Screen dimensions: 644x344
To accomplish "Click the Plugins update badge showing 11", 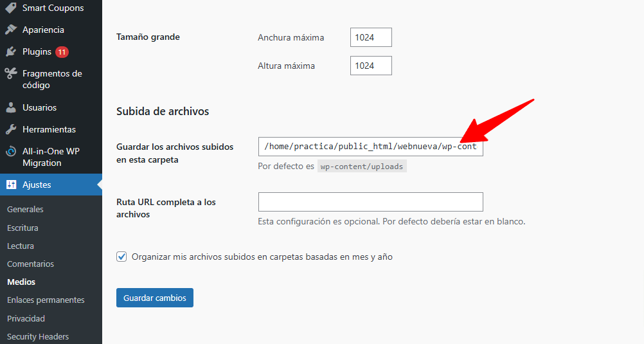I will click(x=62, y=52).
